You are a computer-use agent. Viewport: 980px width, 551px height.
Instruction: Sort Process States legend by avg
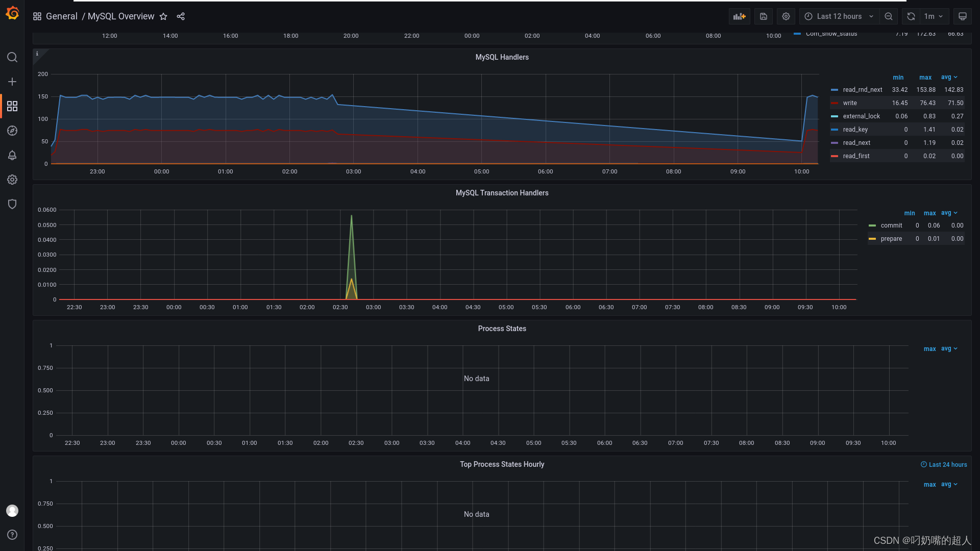point(949,349)
